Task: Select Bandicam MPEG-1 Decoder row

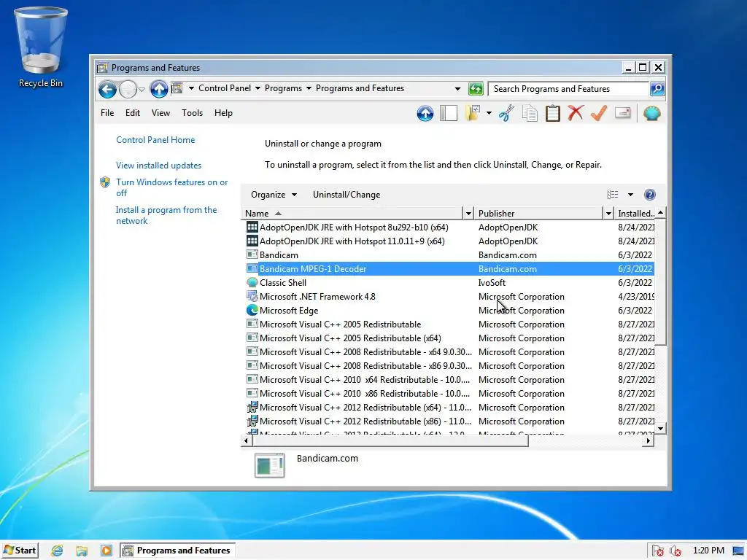Action: tap(449, 268)
